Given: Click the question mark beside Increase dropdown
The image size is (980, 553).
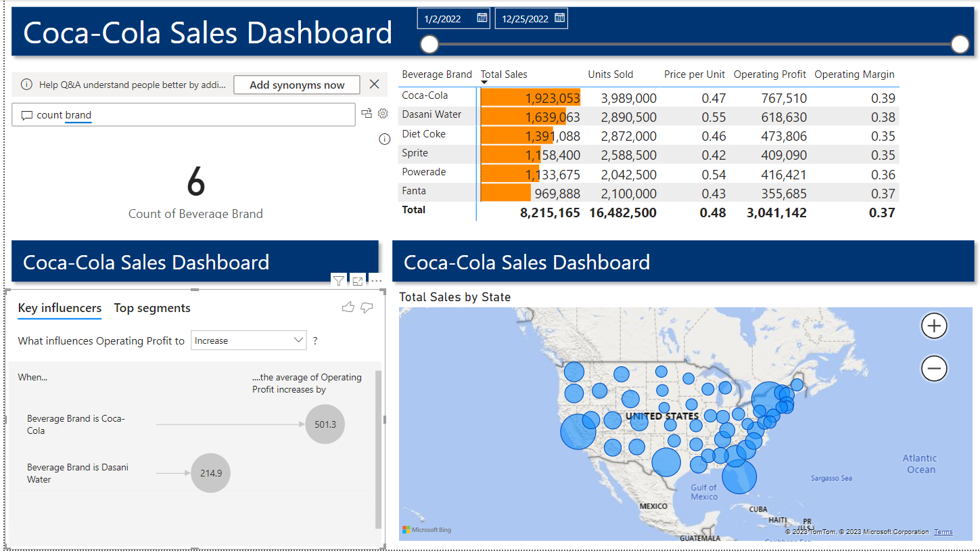Looking at the screenshot, I should pyautogui.click(x=315, y=340).
